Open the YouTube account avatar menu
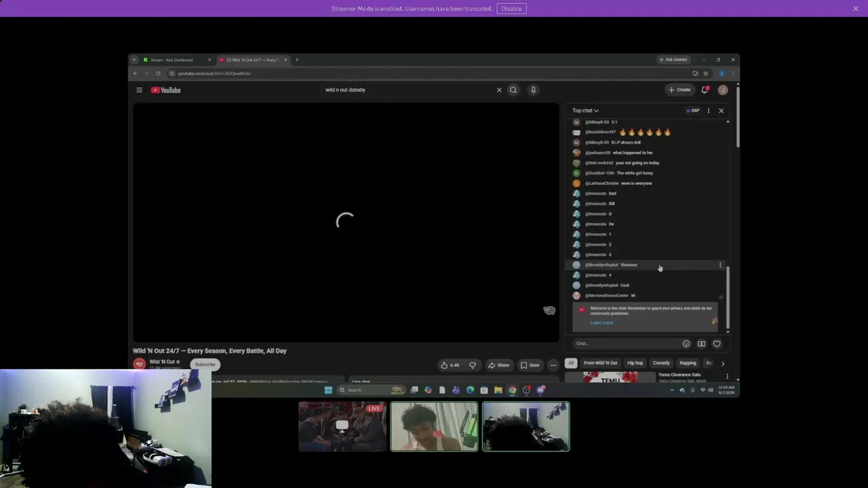The image size is (868, 488). click(723, 90)
